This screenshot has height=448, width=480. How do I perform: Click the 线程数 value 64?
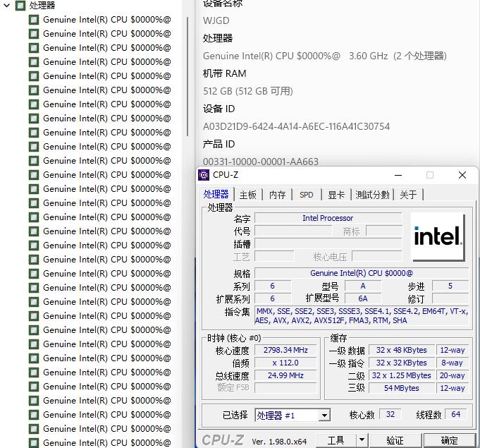pyautogui.click(x=456, y=414)
